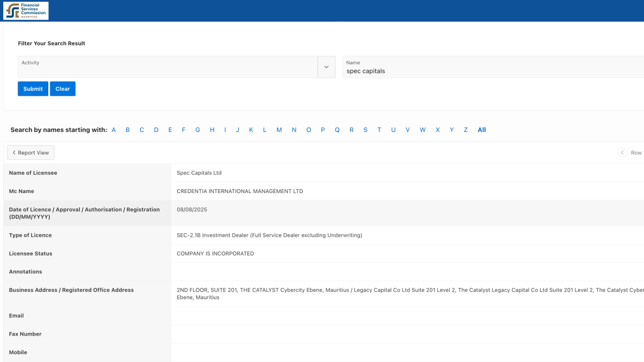Click the Activity filter field
Screen dimensions: 644x362
click(x=167, y=67)
